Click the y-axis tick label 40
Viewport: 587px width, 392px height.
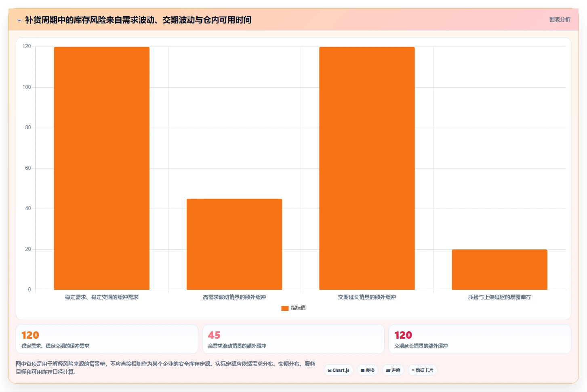(28, 209)
